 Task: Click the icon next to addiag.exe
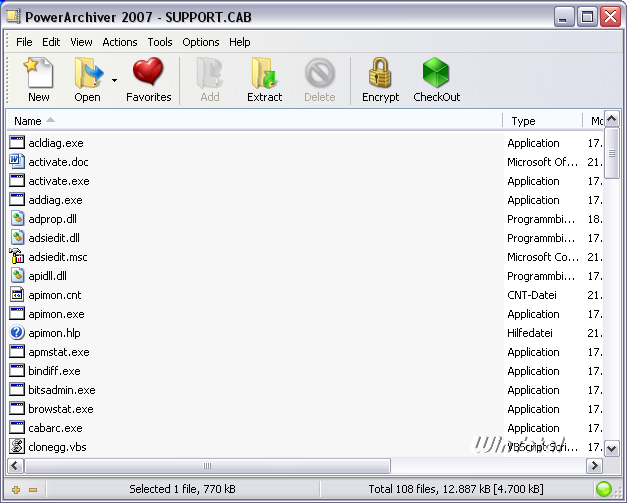click(x=17, y=200)
